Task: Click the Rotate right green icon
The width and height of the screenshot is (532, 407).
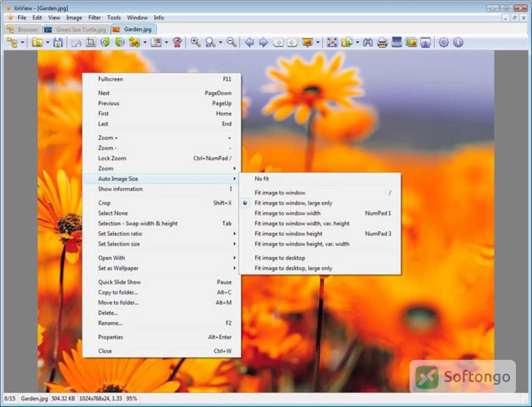Action: [x=120, y=42]
